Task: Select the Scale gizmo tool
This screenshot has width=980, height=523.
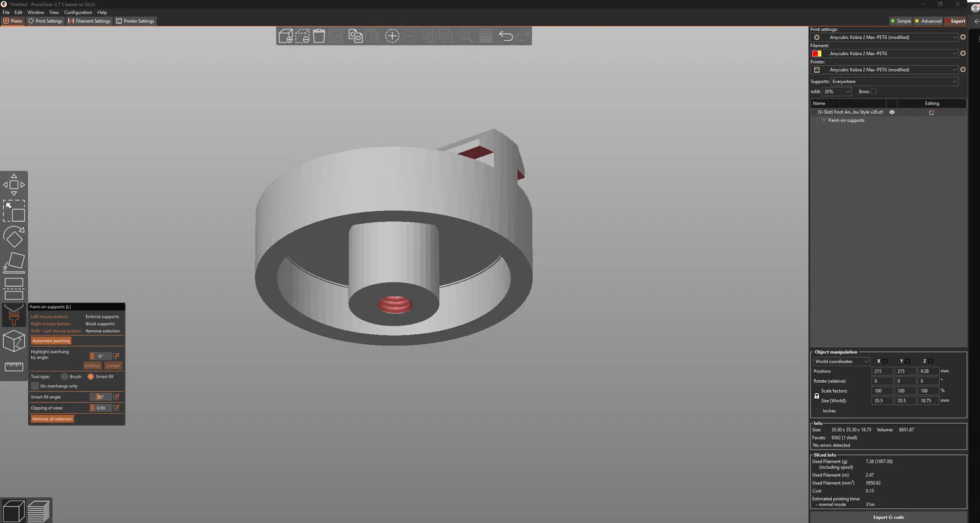Action: tap(14, 211)
